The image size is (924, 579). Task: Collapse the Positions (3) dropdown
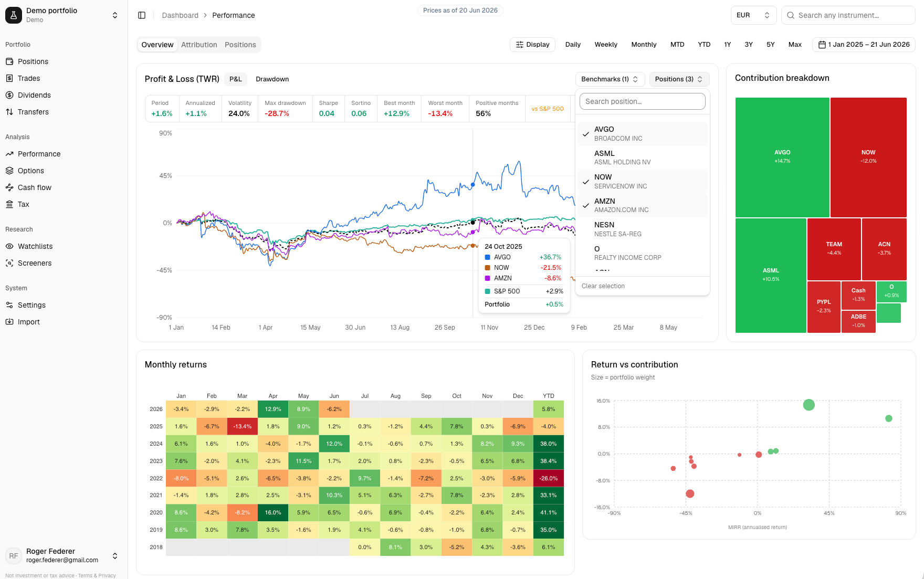point(679,79)
